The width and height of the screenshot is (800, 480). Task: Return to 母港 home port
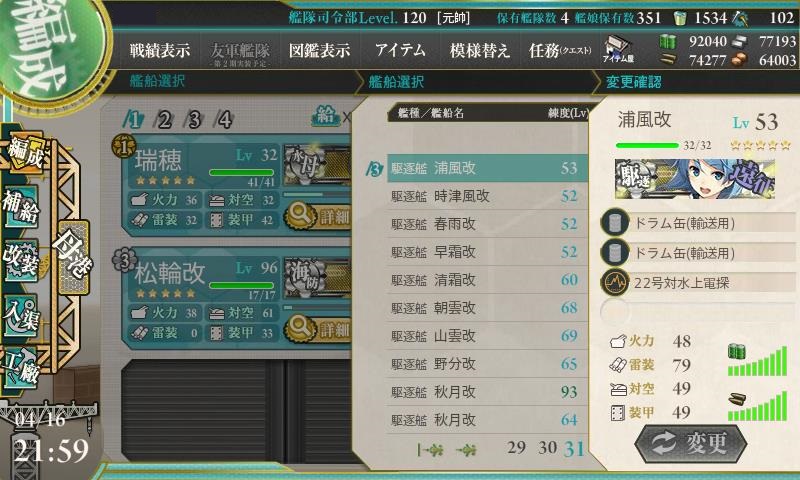point(74,257)
